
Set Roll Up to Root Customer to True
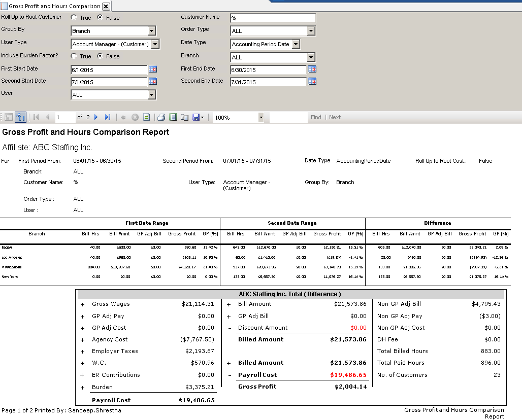(x=74, y=17)
